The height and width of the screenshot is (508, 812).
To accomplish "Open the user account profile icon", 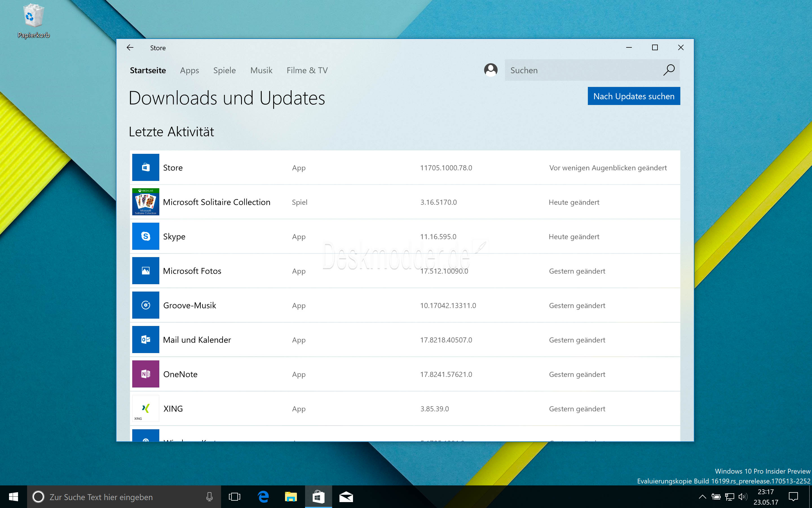I will [x=491, y=70].
